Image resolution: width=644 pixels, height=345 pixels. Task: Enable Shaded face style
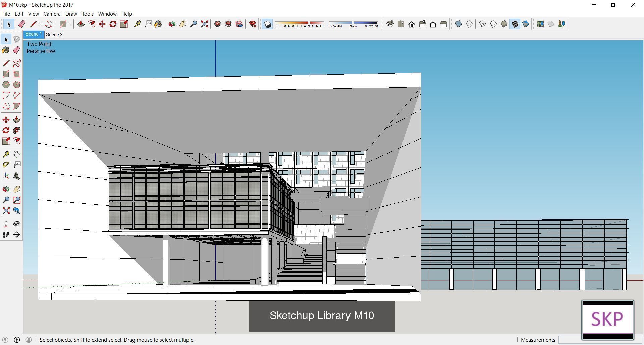(504, 24)
